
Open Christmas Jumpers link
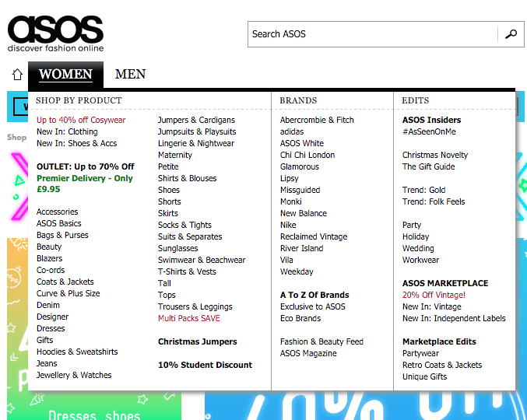197,341
